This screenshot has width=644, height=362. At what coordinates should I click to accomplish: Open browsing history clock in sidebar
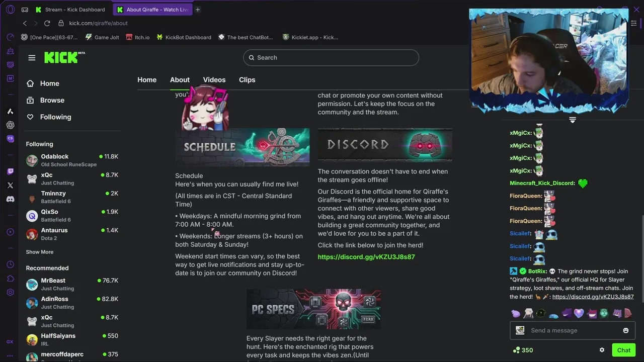(10, 265)
